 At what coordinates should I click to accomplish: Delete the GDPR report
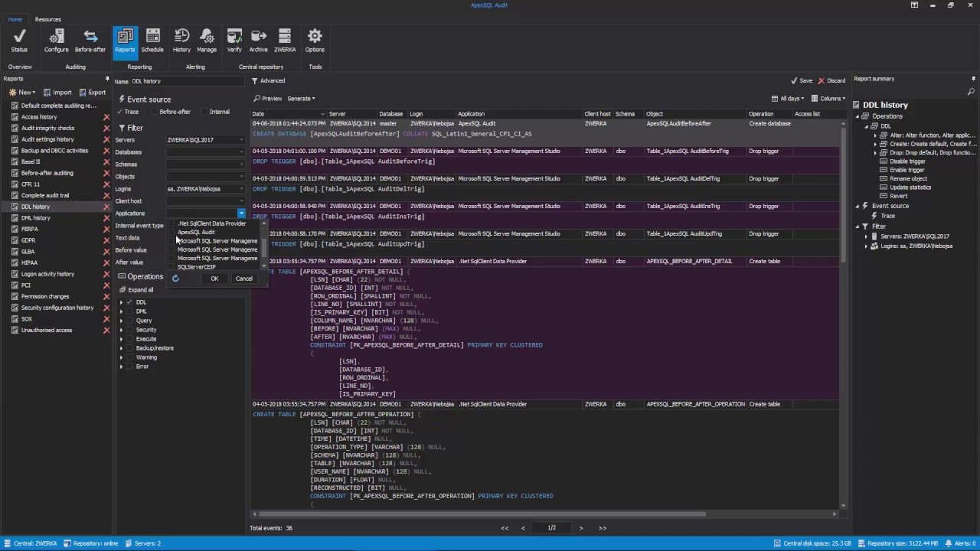coord(106,240)
